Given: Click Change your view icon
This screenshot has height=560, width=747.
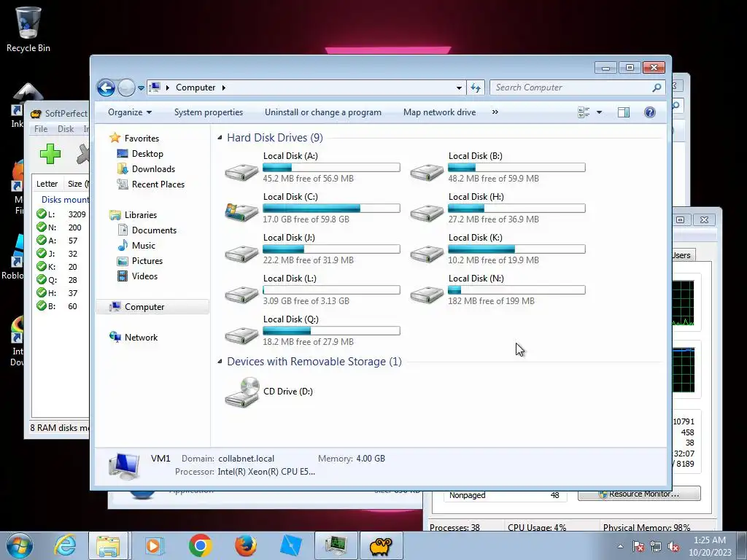Looking at the screenshot, I should coord(584,112).
